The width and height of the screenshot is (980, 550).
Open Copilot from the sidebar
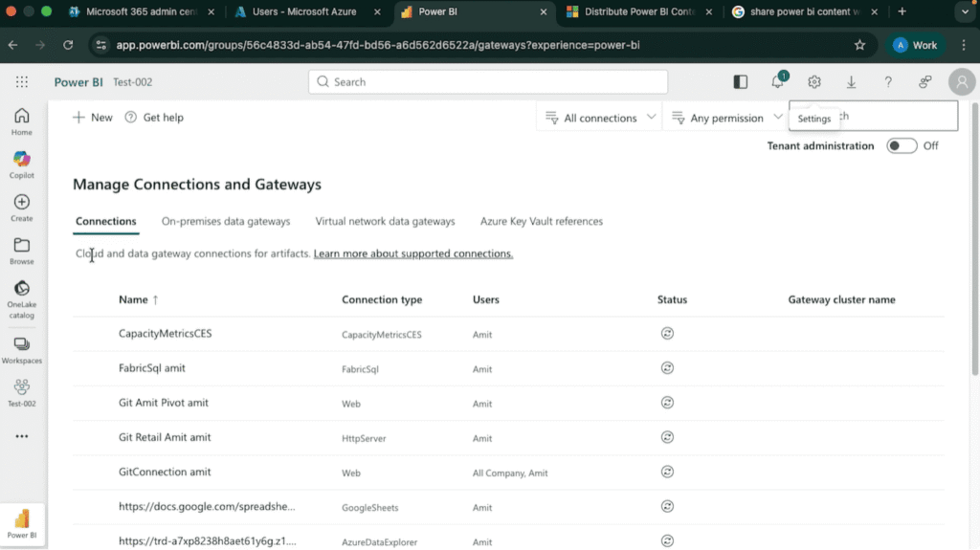[x=22, y=165]
